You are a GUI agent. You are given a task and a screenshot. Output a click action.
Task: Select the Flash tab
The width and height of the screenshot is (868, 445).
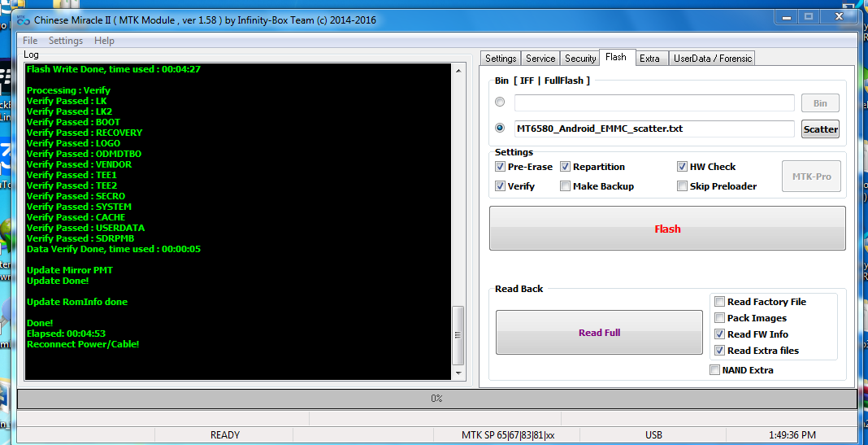click(x=615, y=57)
